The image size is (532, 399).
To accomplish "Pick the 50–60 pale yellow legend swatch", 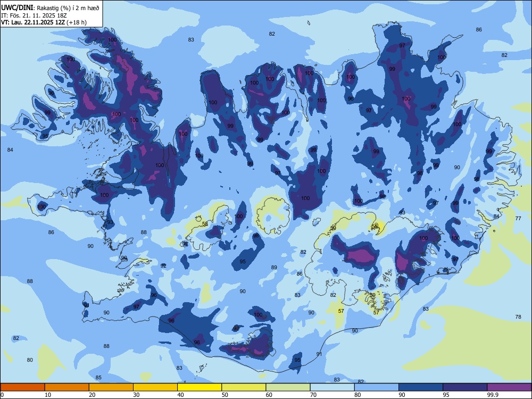I will tap(244, 387).
